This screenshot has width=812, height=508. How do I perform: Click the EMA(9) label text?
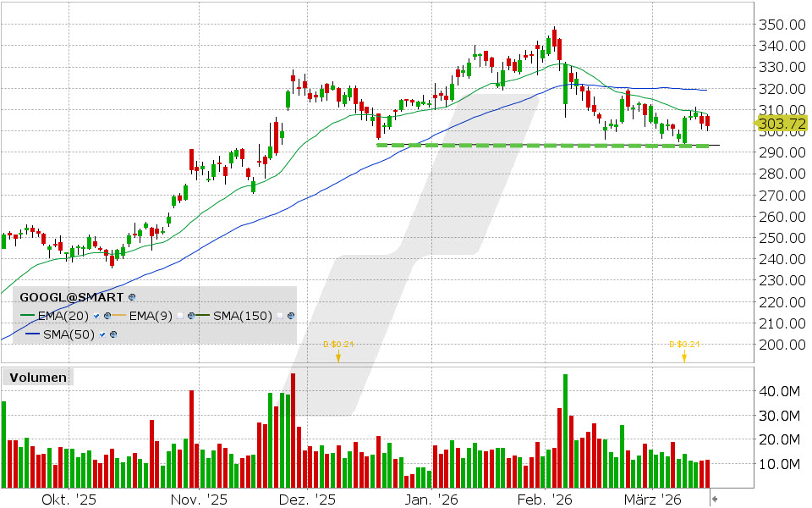[151, 316]
